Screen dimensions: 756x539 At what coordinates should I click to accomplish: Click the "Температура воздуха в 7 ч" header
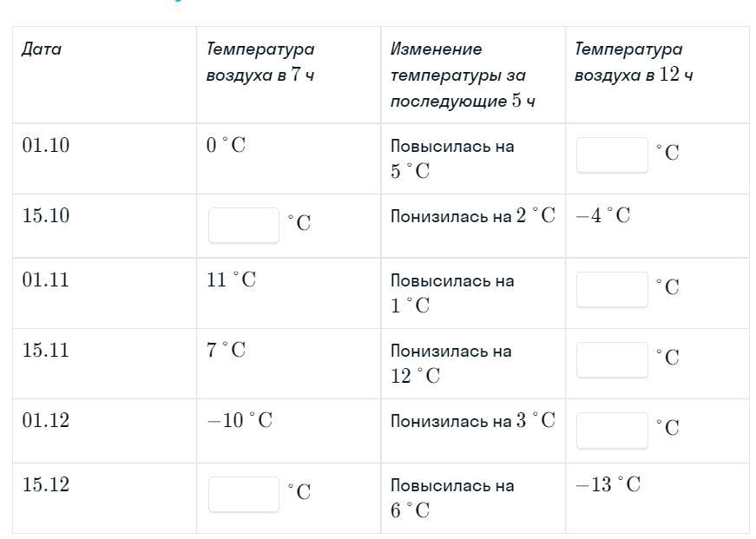(x=260, y=62)
